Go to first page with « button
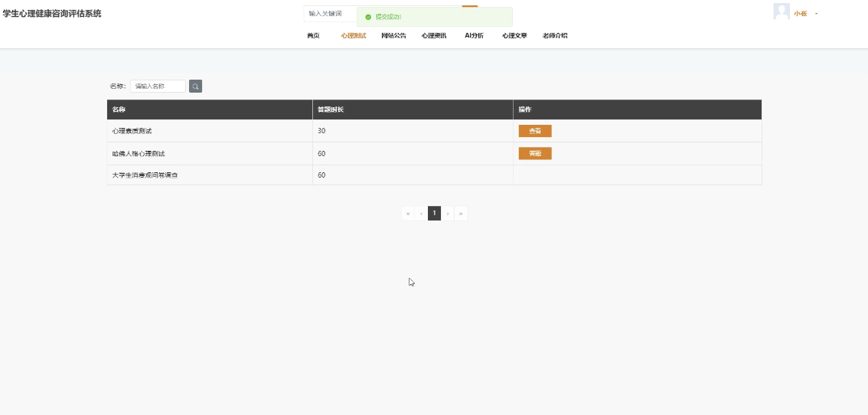Viewport: 868px width, 415px height. point(408,214)
